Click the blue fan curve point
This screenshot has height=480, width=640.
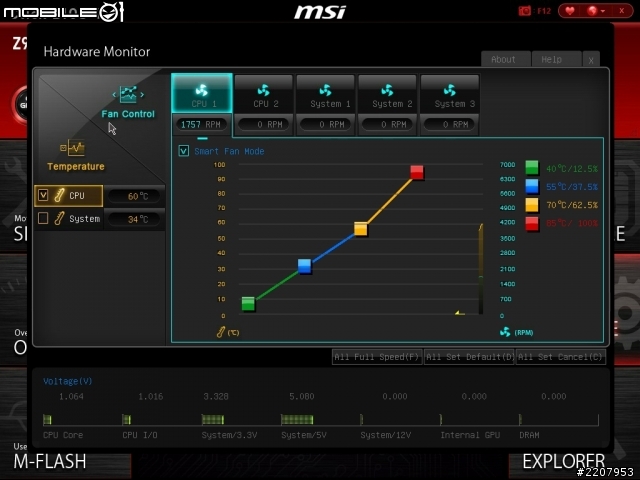tap(304, 266)
